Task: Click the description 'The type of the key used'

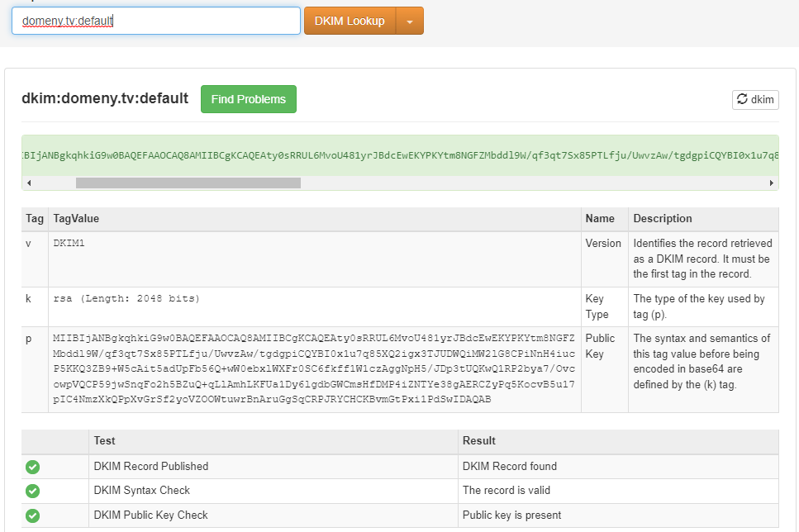Action: (699, 306)
